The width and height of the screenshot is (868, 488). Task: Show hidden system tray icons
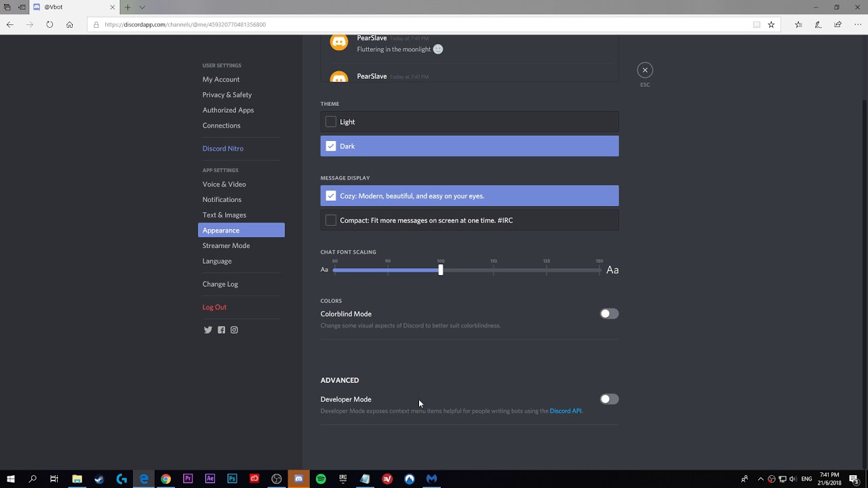(x=760, y=479)
